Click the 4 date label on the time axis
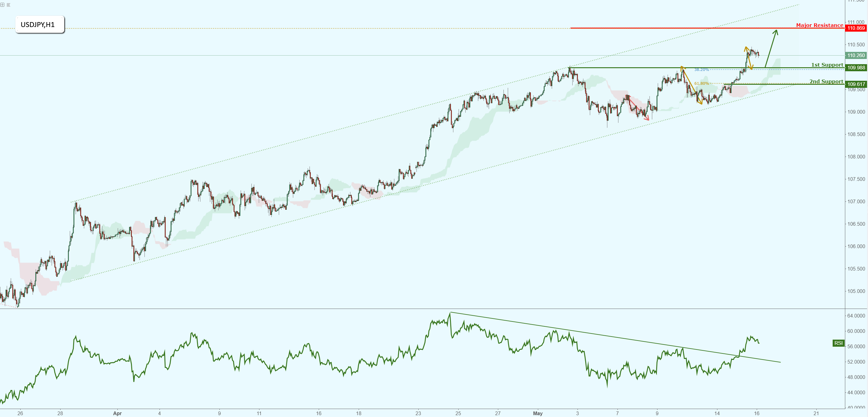The height and width of the screenshot is (417, 868). pyautogui.click(x=160, y=413)
